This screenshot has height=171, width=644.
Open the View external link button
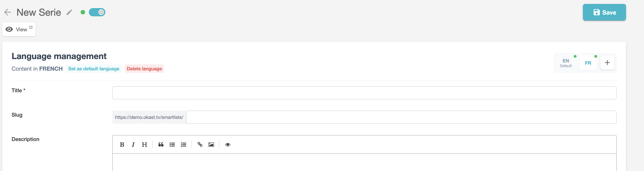pyautogui.click(x=19, y=29)
